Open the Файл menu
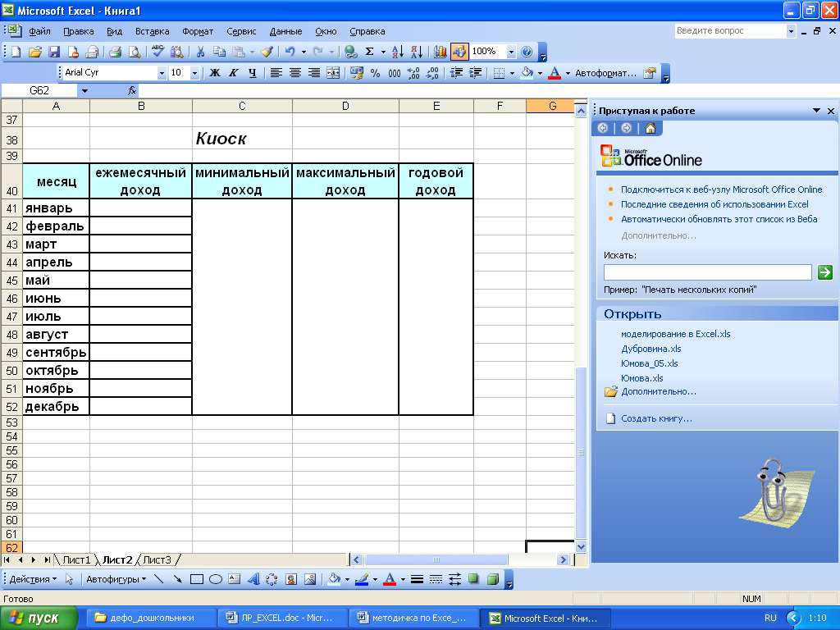The image size is (840, 630). click(x=39, y=31)
